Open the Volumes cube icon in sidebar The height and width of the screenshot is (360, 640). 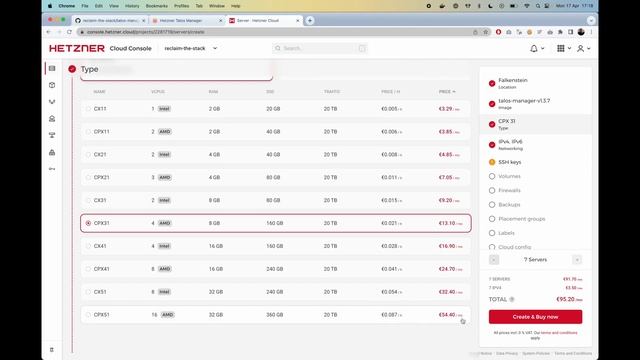coord(52,85)
